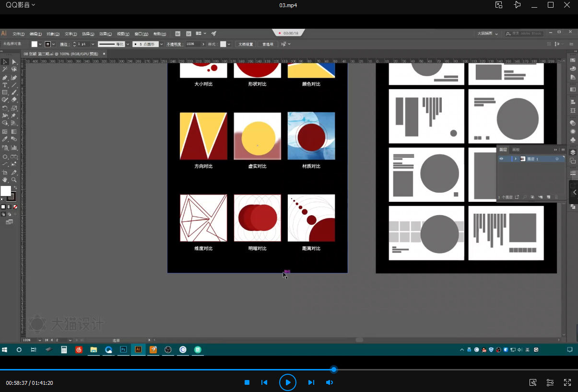The height and width of the screenshot is (392, 578).
Task: Pick the Magic Wand tool
Action: pos(5,69)
